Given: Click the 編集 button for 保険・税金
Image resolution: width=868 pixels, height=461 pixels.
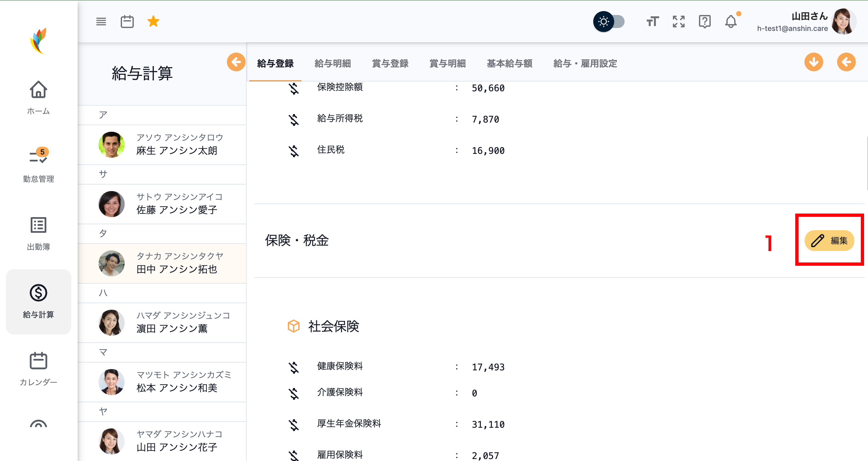Looking at the screenshot, I should point(829,240).
